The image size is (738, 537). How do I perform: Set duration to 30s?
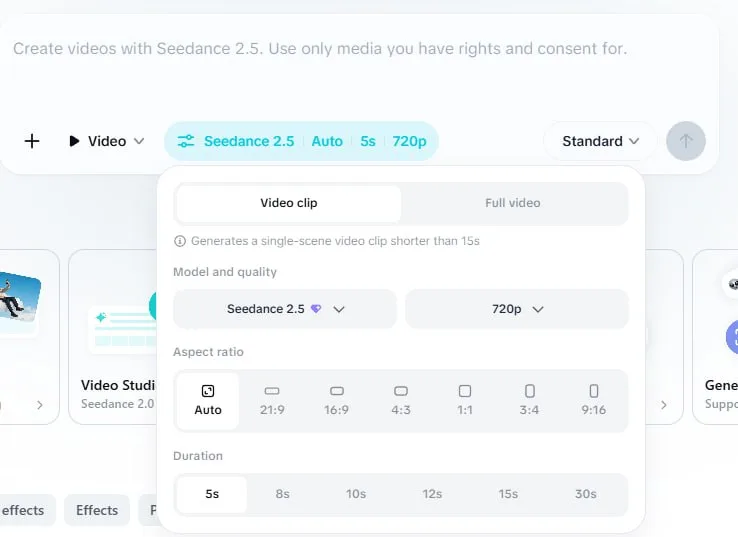click(586, 494)
